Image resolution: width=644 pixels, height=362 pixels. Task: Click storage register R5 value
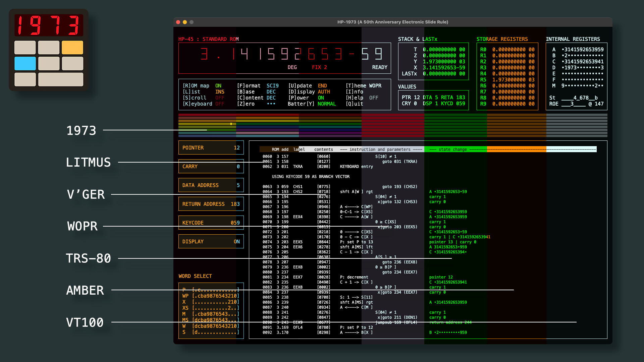tap(514, 80)
